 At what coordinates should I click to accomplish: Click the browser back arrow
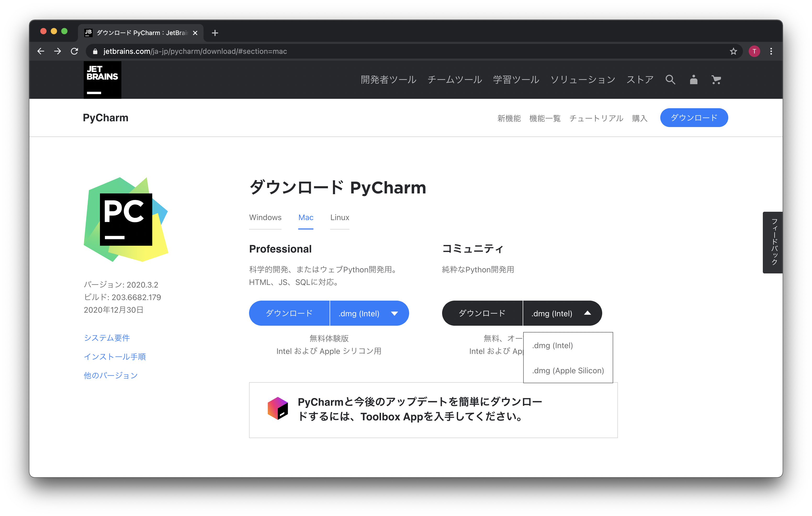(41, 51)
